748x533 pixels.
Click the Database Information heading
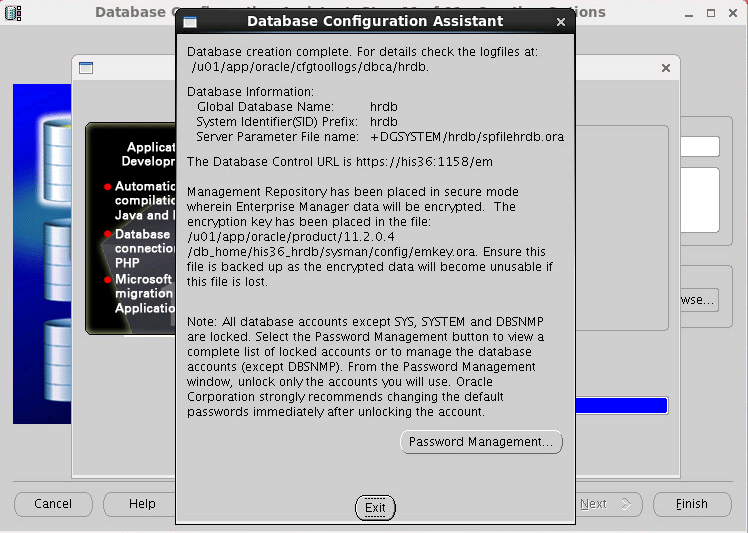pos(250,92)
